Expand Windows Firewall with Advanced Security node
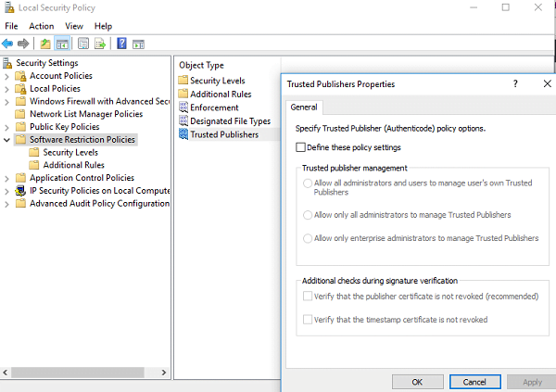The height and width of the screenshot is (392, 556). pos(6,102)
